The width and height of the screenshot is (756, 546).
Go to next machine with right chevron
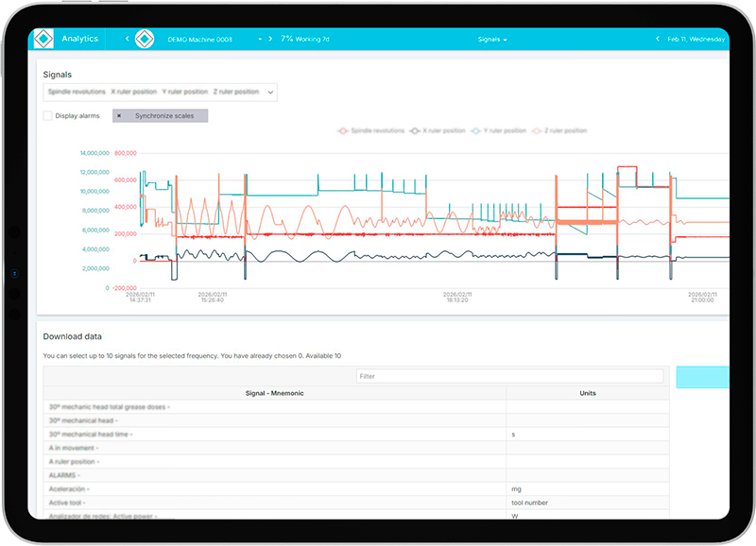click(x=270, y=39)
